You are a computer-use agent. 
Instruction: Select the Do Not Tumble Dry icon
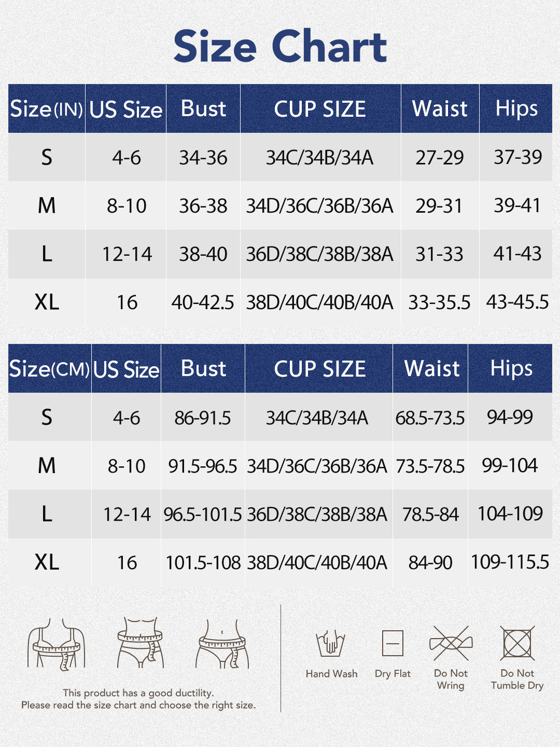pos(517,643)
